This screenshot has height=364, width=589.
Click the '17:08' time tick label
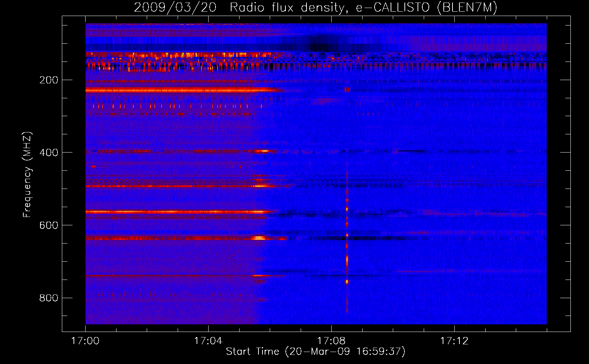pos(331,341)
